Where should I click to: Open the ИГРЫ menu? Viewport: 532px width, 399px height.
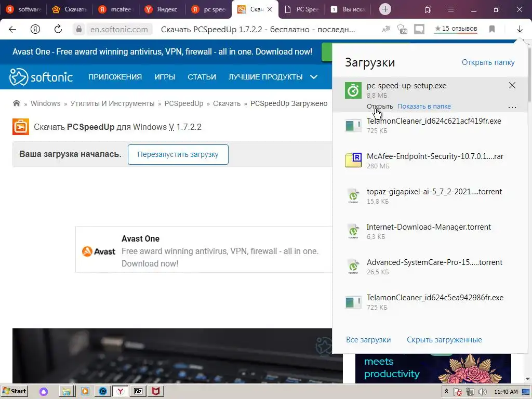[x=165, y=77]
